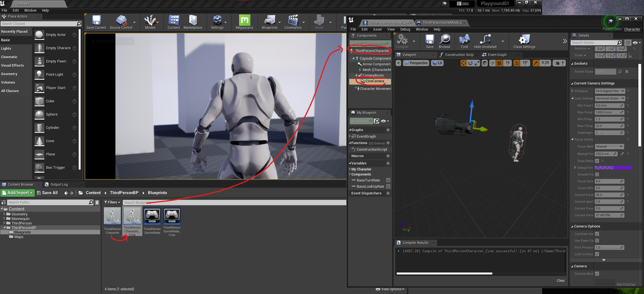Toggle Constrain Aspect Ratio checkbox
This screenshot has width=644, height=294.
coord(597,234)
